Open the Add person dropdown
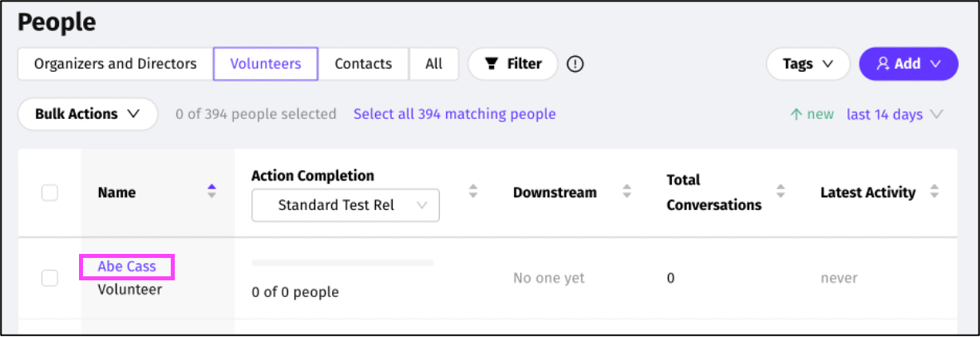 click(x=907, y=64)
